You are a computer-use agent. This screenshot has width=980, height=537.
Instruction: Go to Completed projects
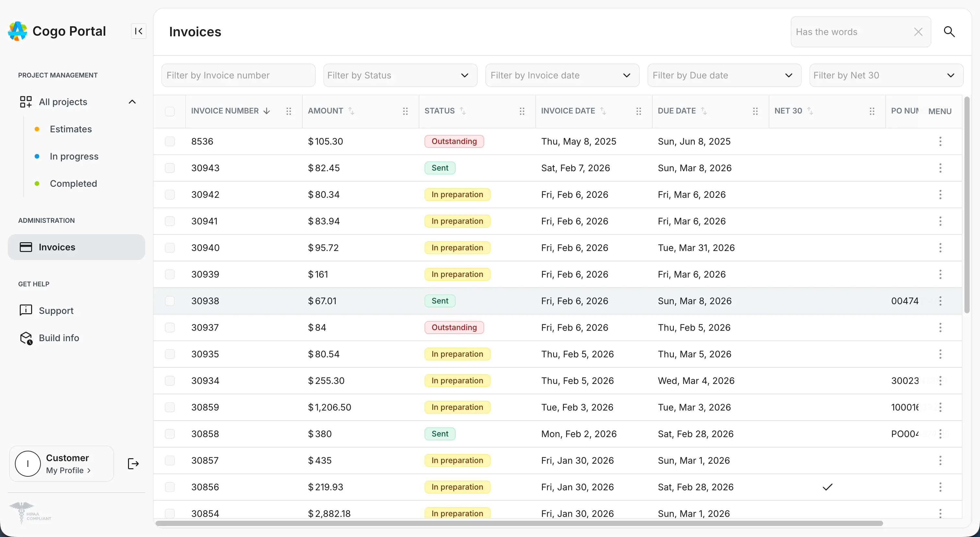(x=74, y=184)
